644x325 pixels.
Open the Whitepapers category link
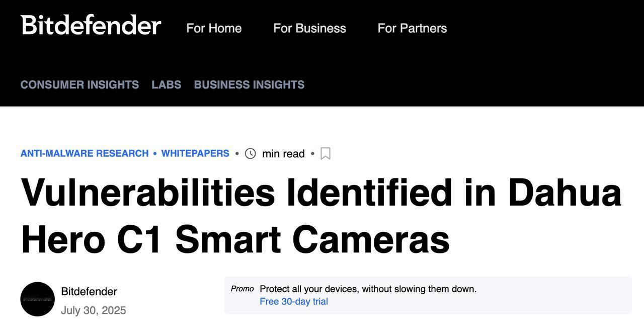pyautogui.click(x=195, y=153)
